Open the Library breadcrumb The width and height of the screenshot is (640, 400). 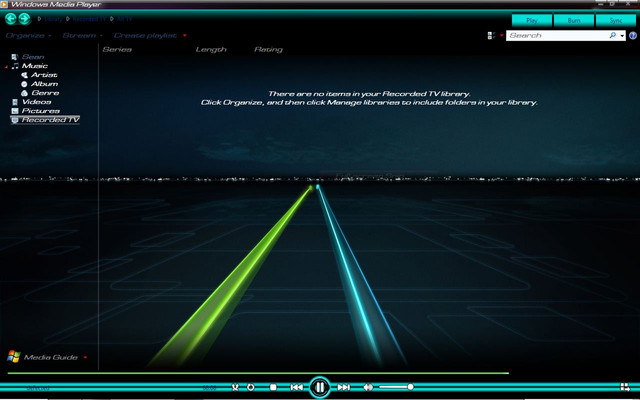(53, 19)
